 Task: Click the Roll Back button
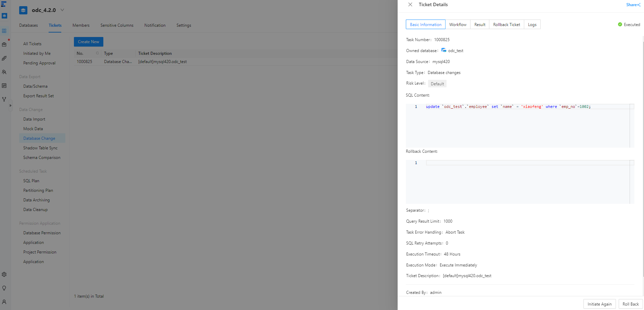(630, 304)
